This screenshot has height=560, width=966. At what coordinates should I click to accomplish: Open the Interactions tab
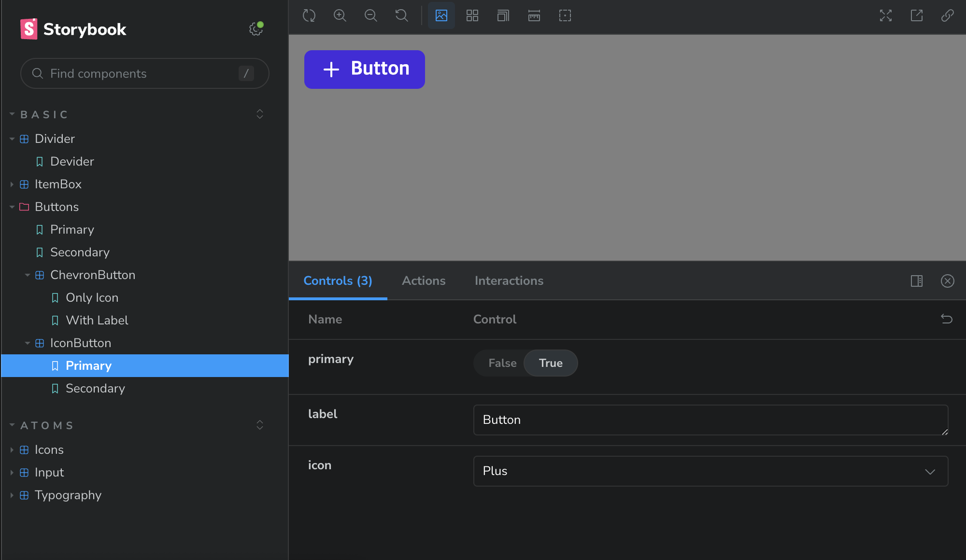(509, 280)
